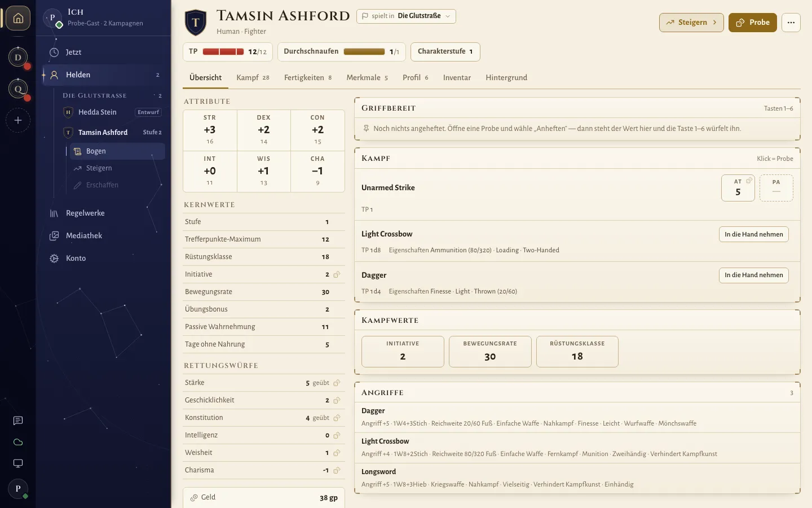Click the Geld 38 gp card
Screen dimensions: 812x508
[264, 497]
